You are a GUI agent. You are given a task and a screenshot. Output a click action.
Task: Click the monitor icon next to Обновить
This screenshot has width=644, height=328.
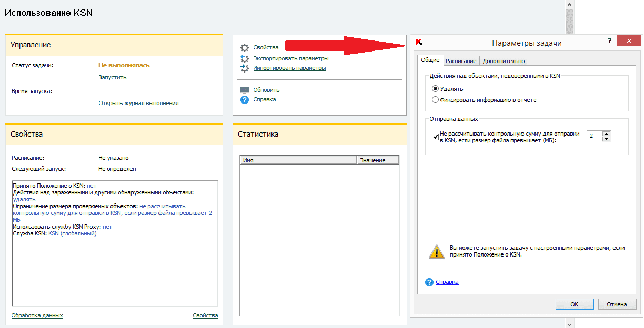(x=244, y=90)
